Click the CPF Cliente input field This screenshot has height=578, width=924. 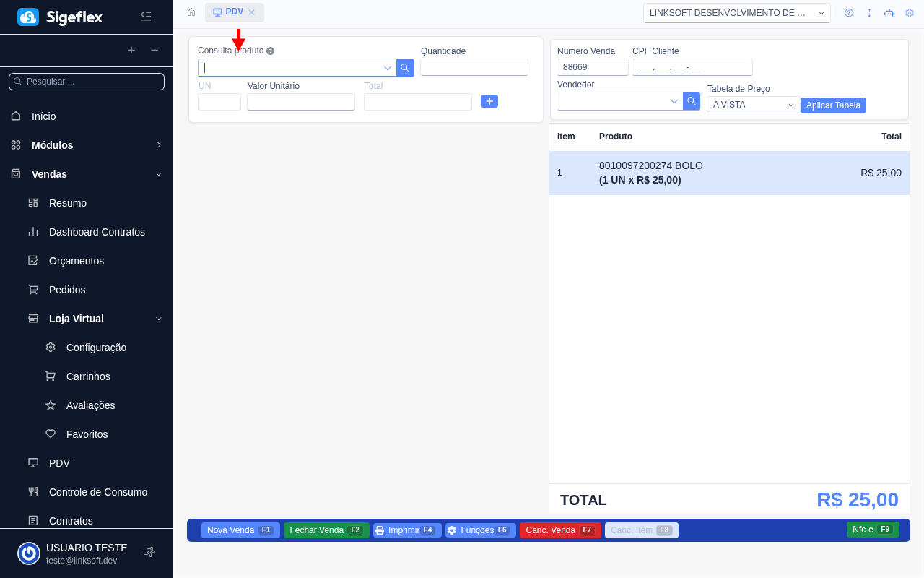tap(692, 67)
